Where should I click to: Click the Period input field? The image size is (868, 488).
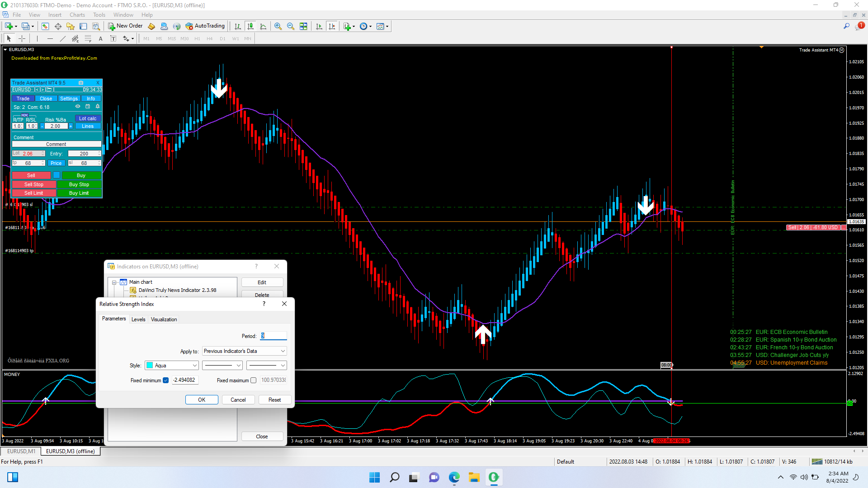[x=274, y=336]
